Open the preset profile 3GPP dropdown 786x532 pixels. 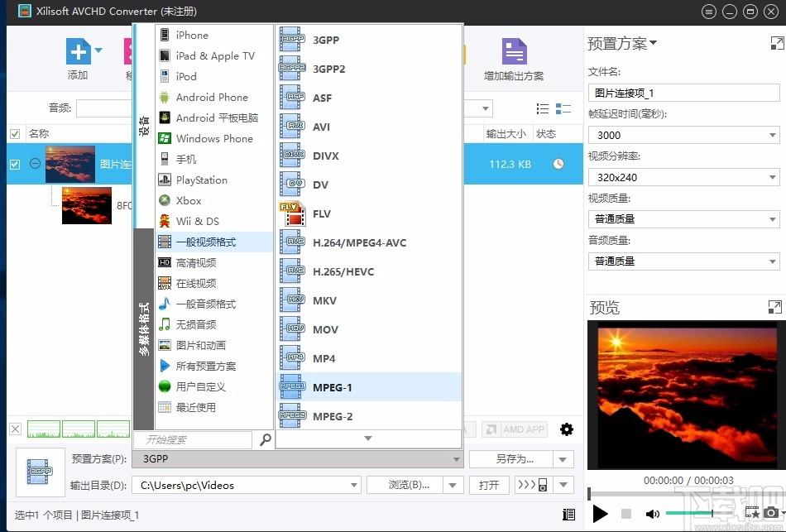tap(298, 459)
